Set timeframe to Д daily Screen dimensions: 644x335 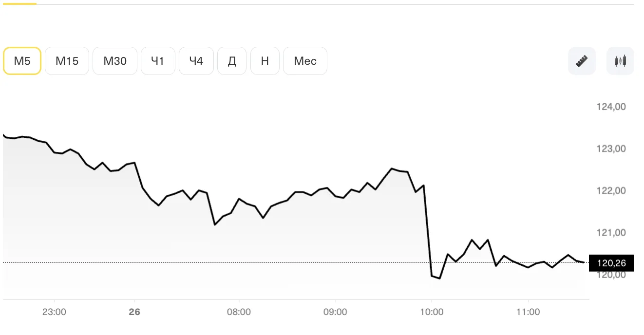(x=232, y=61)
